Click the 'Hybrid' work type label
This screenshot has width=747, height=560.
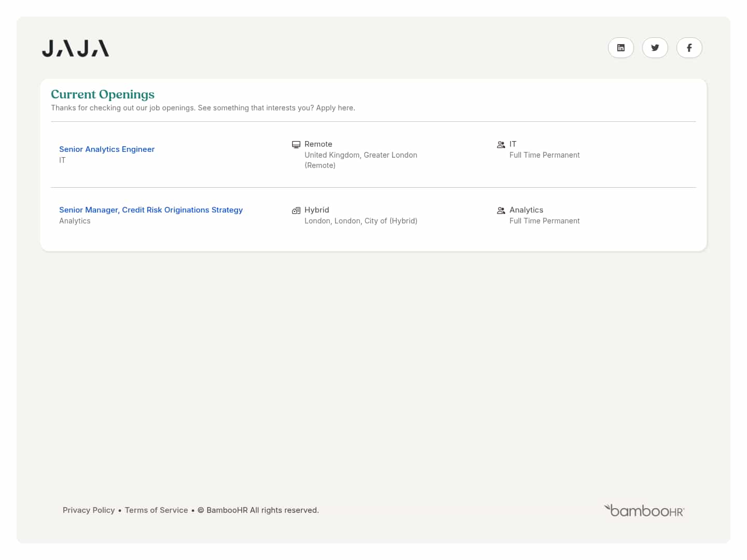317,210
